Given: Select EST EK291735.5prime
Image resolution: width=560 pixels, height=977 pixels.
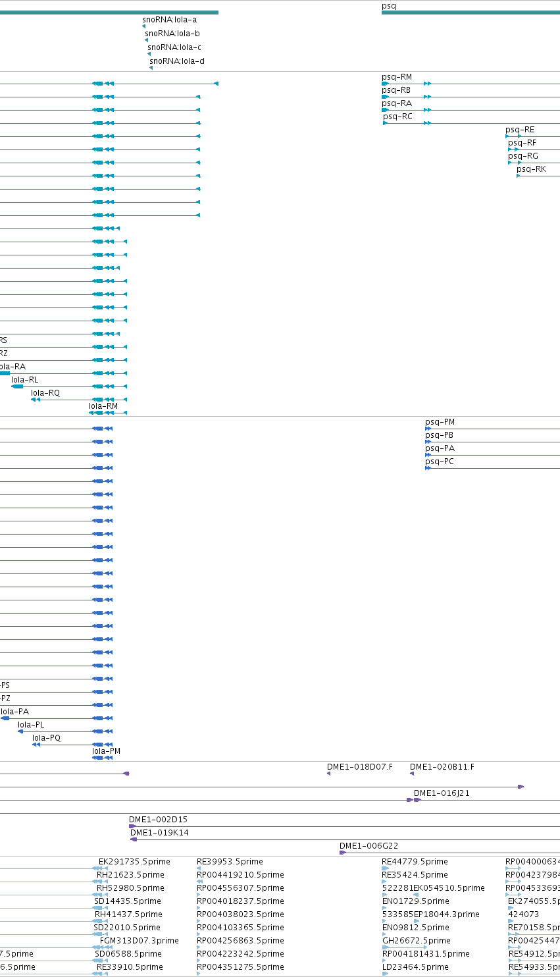Looking at the screenshot, I should point(134,862).
